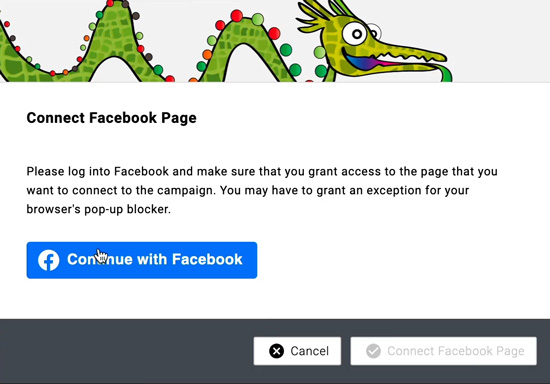Click the pop-up blocker text line

pyautogui.click(x=99, y=209)
